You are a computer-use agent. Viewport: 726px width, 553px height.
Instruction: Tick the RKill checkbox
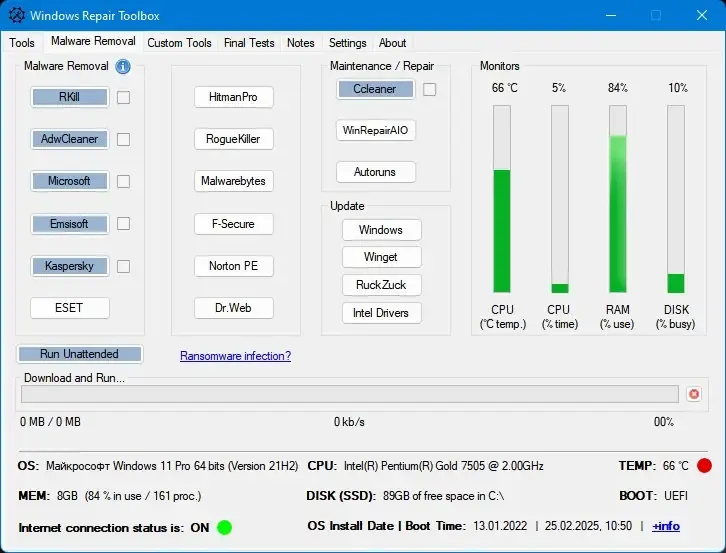click(123, 97)
